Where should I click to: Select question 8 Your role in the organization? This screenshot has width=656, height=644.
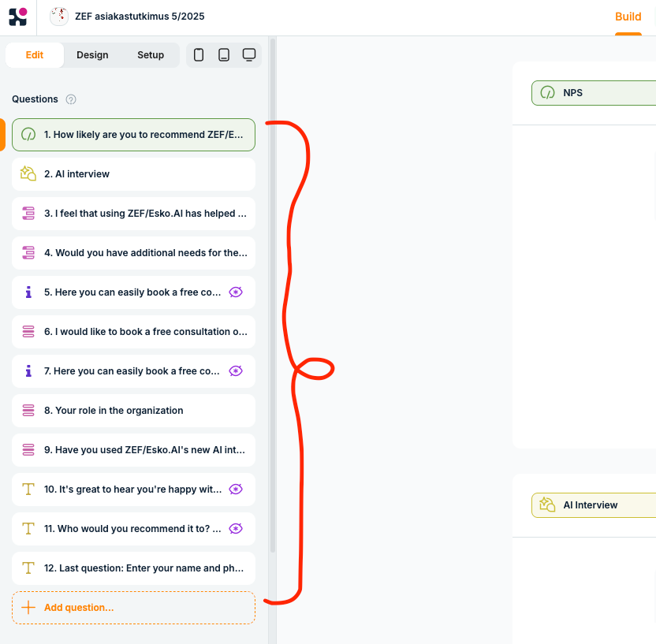[x=133, y=411]
